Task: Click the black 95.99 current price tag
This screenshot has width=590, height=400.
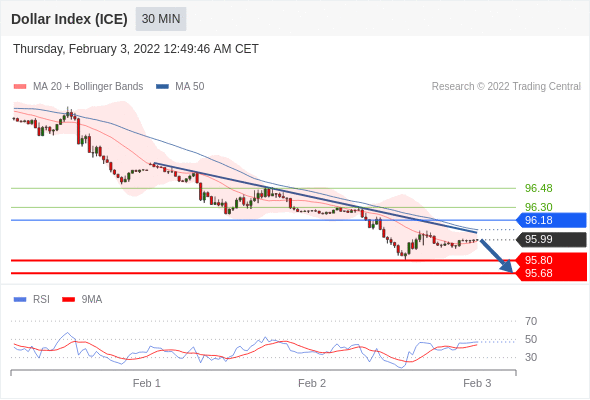Action: coord(551,239)
